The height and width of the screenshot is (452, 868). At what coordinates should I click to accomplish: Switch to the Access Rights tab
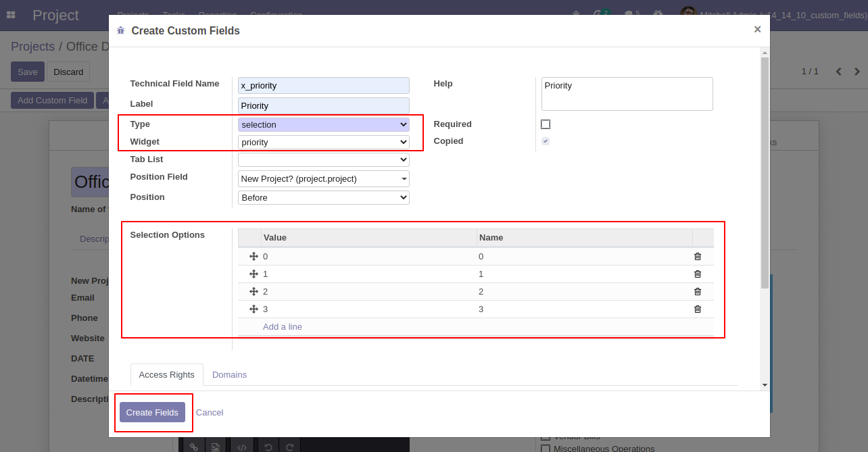point(167,374)
